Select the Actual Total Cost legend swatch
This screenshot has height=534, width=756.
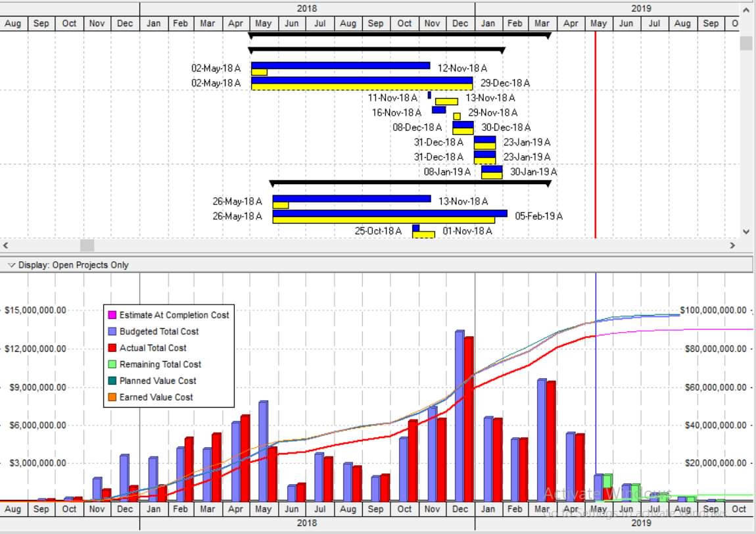[112, 348]
